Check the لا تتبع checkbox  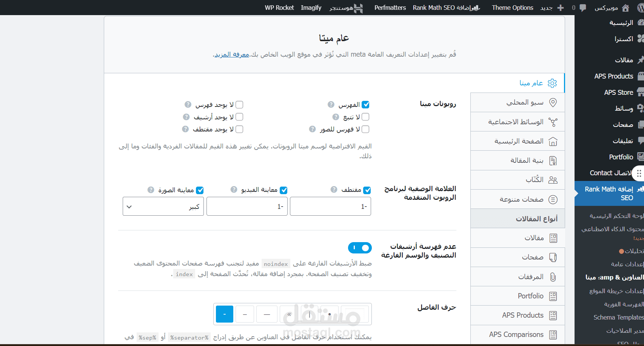pyautogui.click(x=365, y=117)
